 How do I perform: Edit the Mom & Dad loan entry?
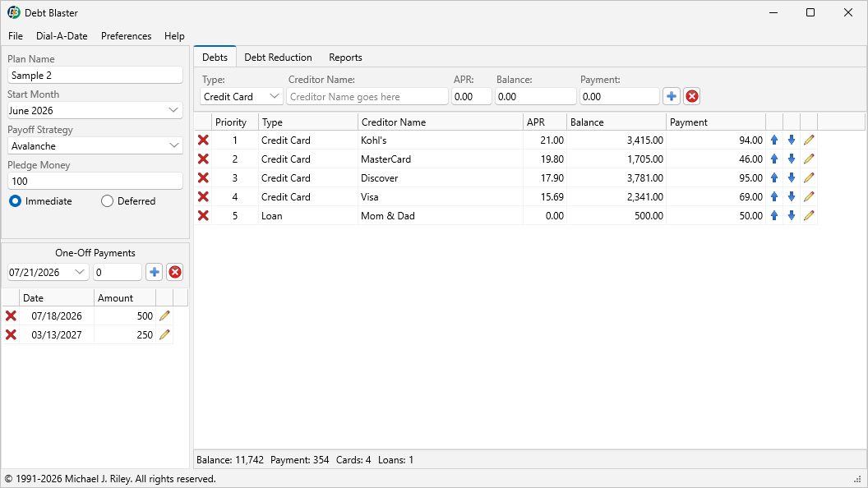pyautogui.click(x=809, y=215)
